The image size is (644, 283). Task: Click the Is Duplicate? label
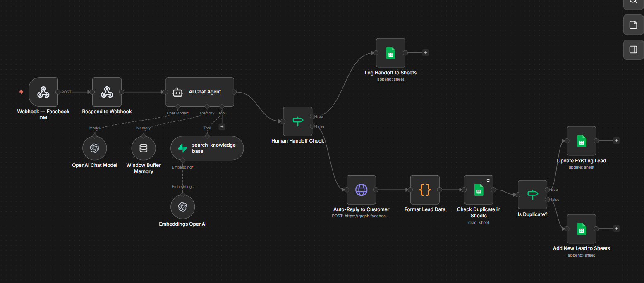[532, 214]
